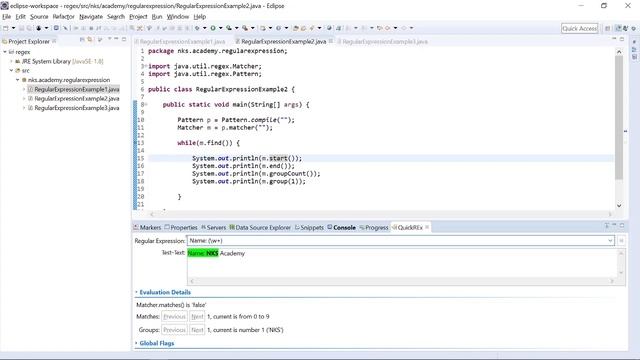Select RegularExpressionExample2.java in Project Explorer
The width and height of the screenshot is (640, 360).
pos(77,99)
